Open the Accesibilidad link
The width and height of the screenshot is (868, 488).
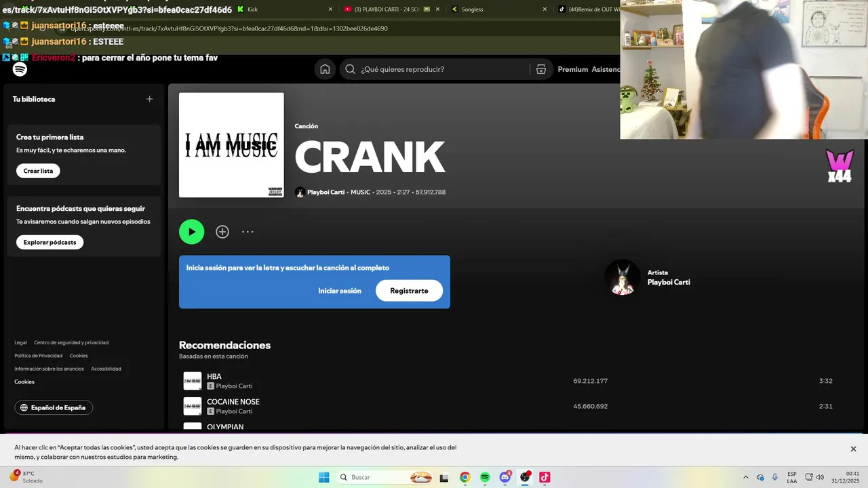(x=106, y=369)
